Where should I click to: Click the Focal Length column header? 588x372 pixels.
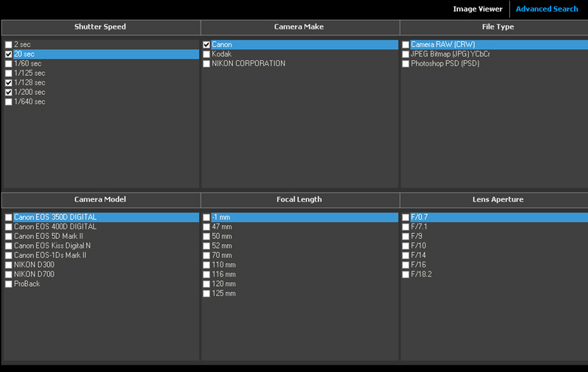(x=300, y=200)
